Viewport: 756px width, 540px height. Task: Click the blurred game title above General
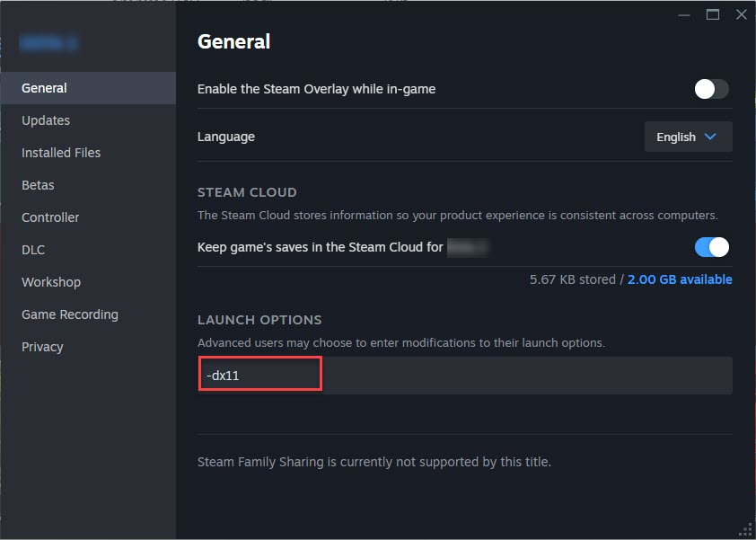49,41
